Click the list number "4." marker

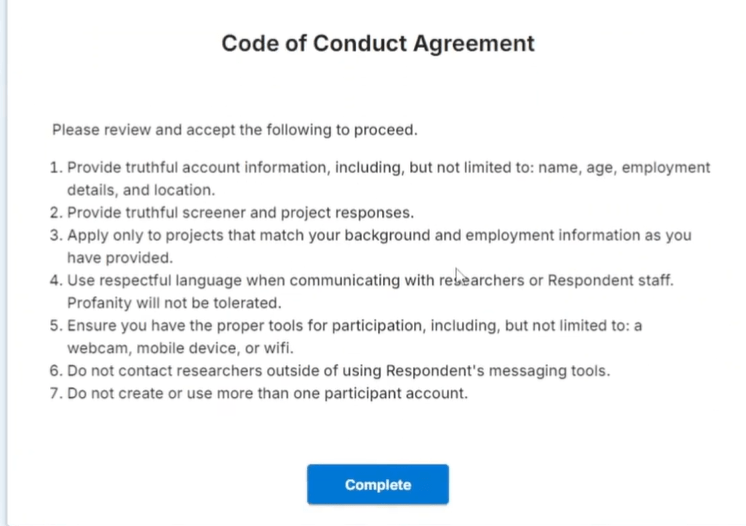(56, 280)
